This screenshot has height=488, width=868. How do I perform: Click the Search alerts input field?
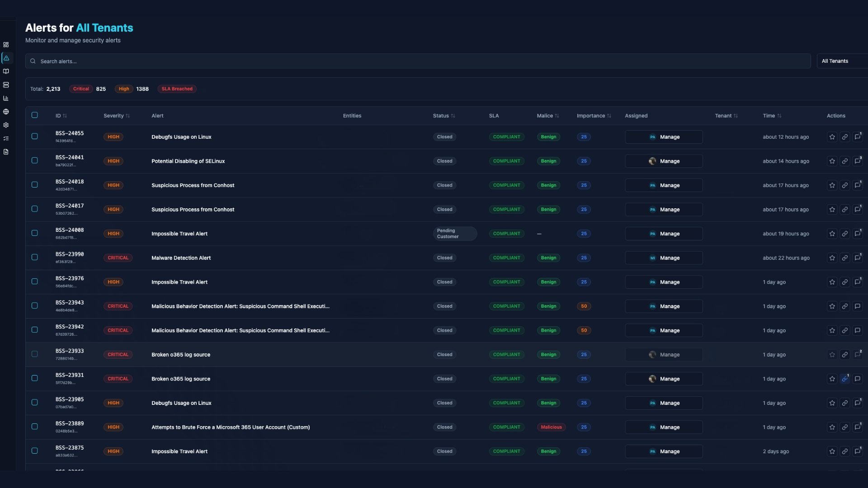(x=418, y=61)
